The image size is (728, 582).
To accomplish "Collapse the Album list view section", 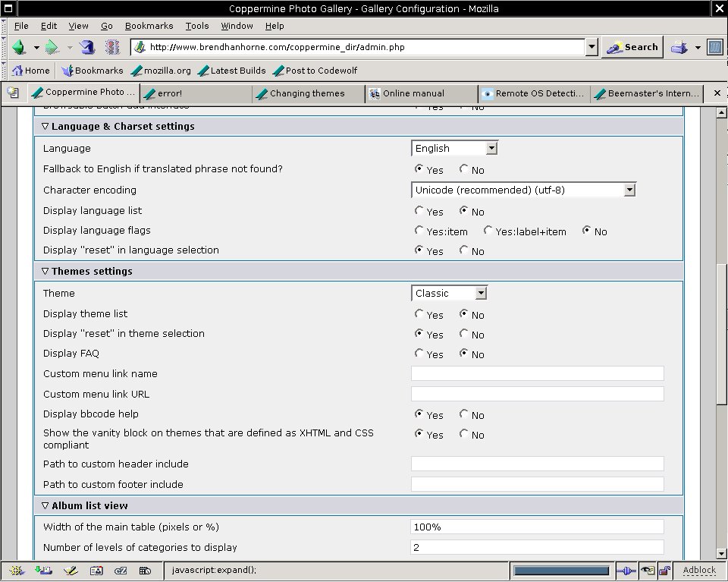I will click(45, 506).
